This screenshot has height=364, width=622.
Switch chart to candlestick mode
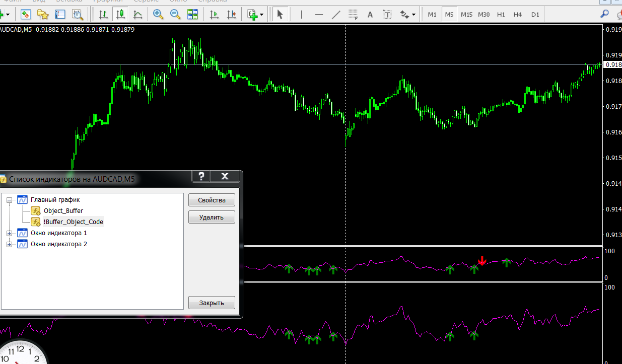tap(120, 14)
